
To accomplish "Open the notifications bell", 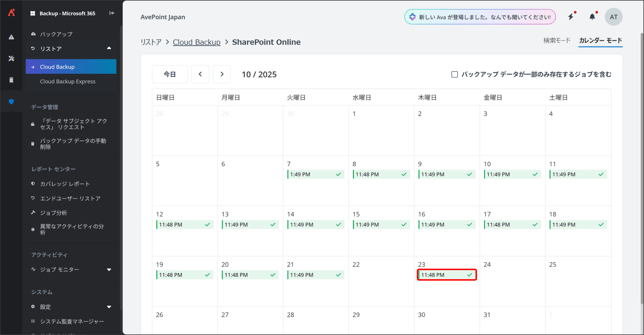I will [x=592, y=17].
